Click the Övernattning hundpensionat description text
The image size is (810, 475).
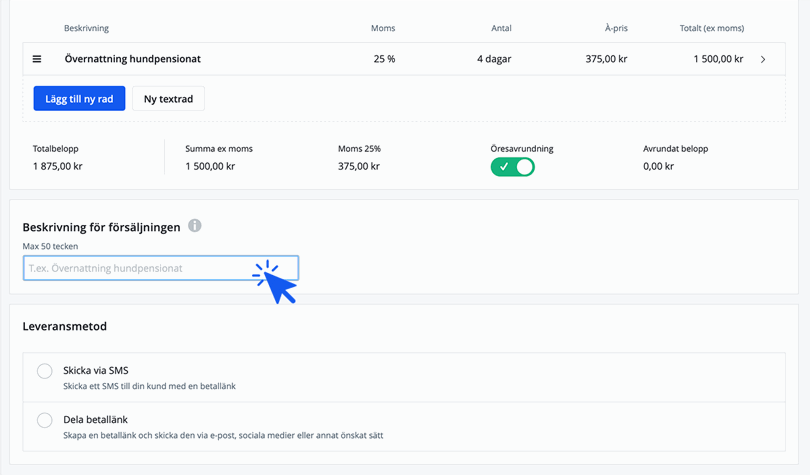tap(132, 59)
